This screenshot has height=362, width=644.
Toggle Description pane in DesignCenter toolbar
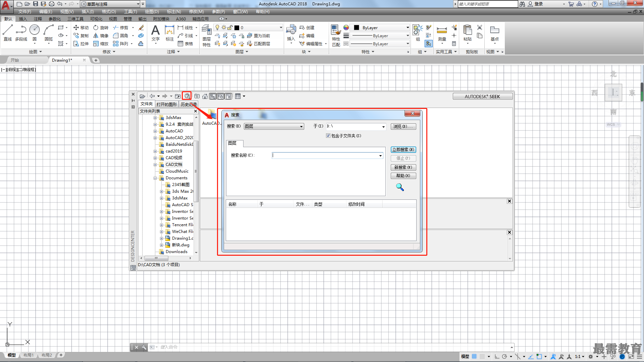(x=228, y=96)
